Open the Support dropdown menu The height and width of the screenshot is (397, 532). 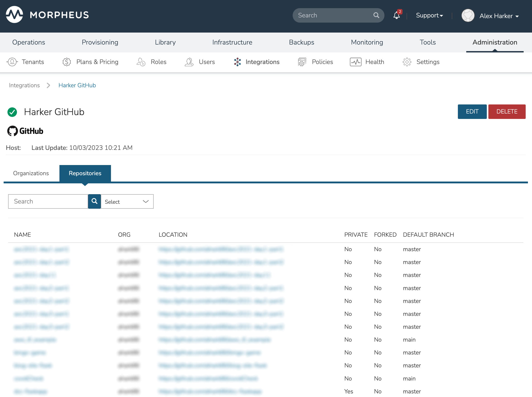pyautogui.click(x=429, y=15)
